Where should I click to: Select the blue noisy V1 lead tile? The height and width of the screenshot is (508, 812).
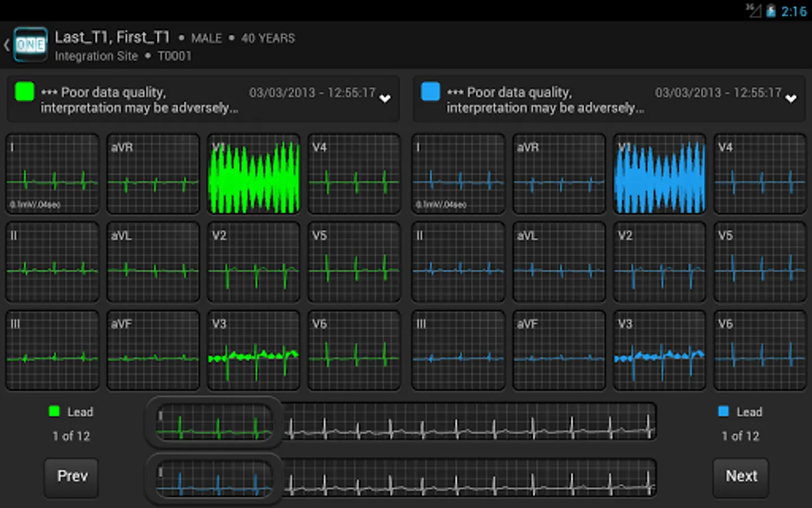tap(659, 174)
